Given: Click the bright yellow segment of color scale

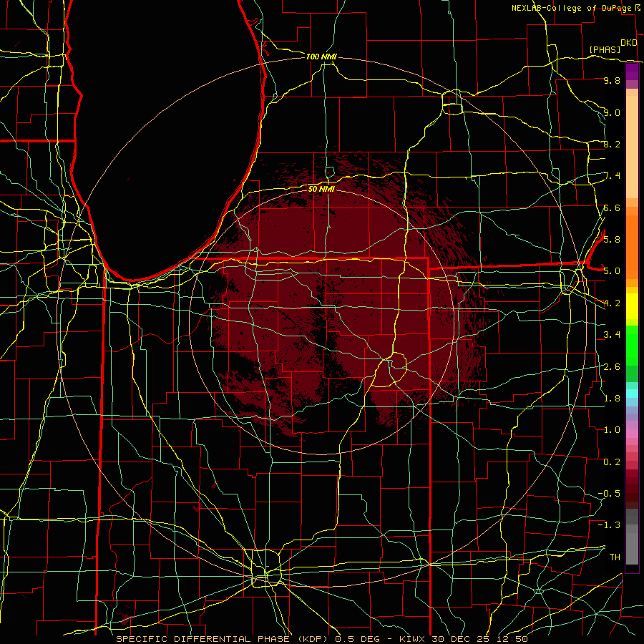Looking at the screenshot, I should click(x=632, y=306).
